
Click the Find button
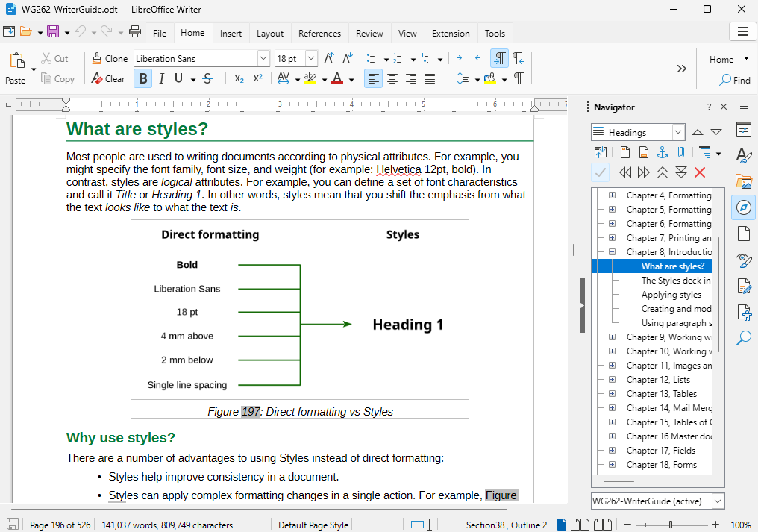tap(734, 80)
